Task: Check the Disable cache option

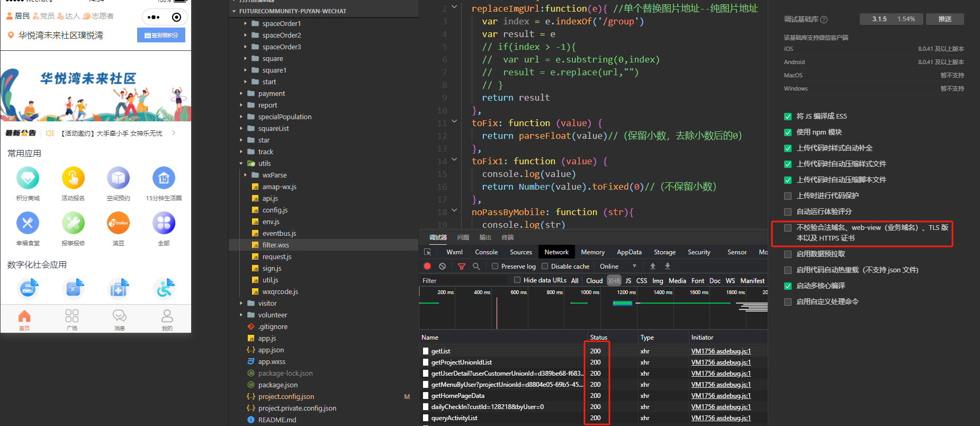Action: pyautogui.click(x=545, y=267)
